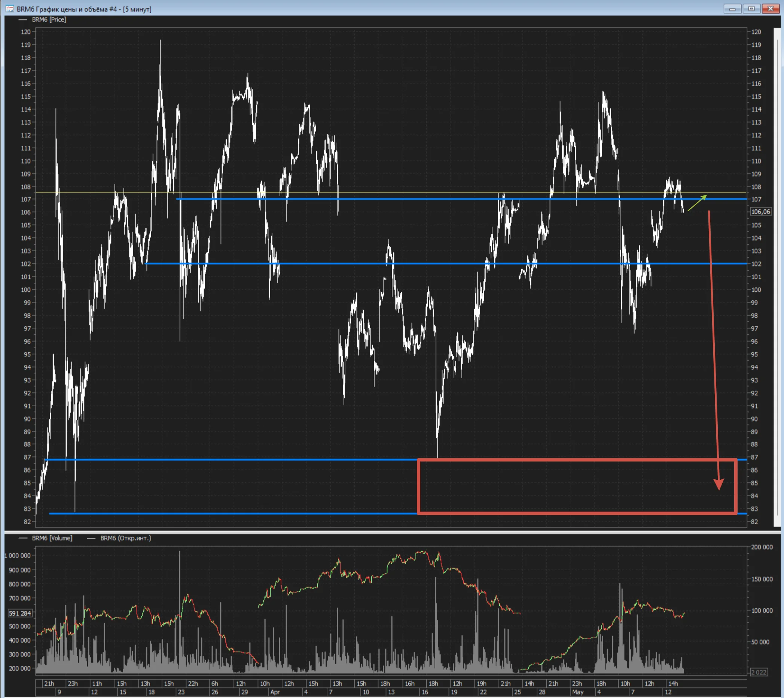Screen dimensions: 784x698
Task: Click "110" on the right price axis
Action: click(756, 161)
